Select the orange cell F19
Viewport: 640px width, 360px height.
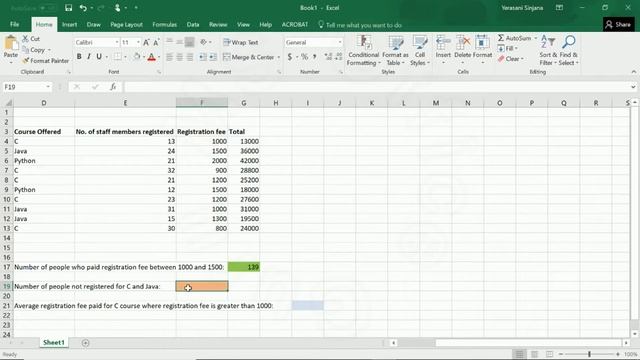pyautogui.click(x=202, y=287)
